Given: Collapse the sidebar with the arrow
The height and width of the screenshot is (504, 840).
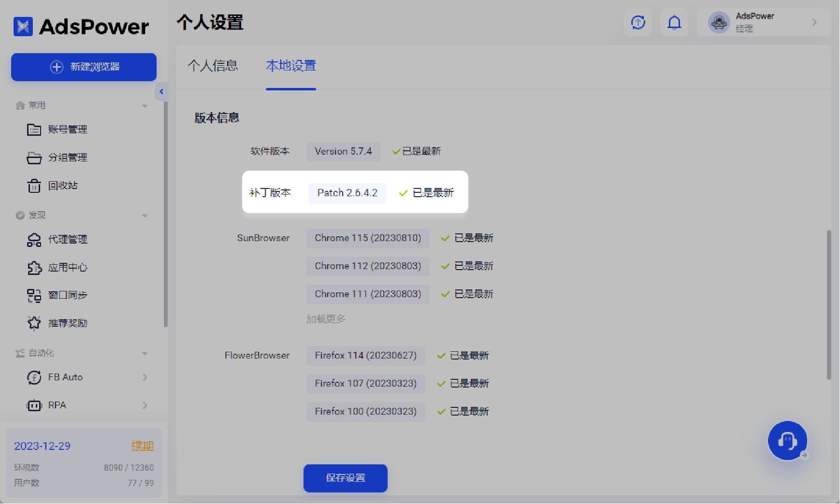Looking at the screenshot, I should point(161,92).
